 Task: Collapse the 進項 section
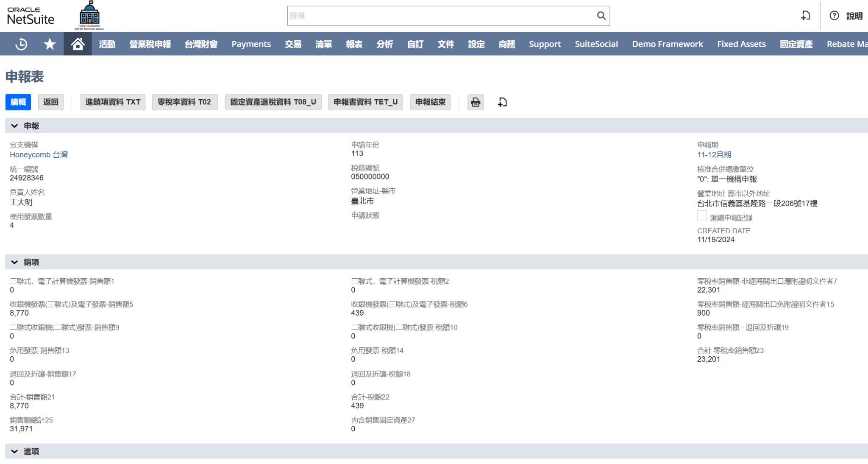[x=14, y=451]
